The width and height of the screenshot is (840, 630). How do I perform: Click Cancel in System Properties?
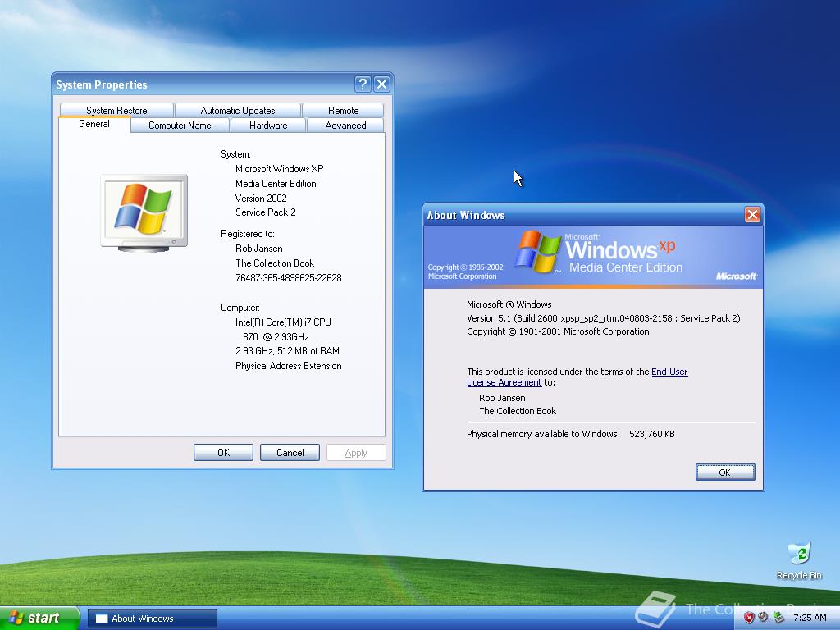pyautogui.click(x=290, y=453)
